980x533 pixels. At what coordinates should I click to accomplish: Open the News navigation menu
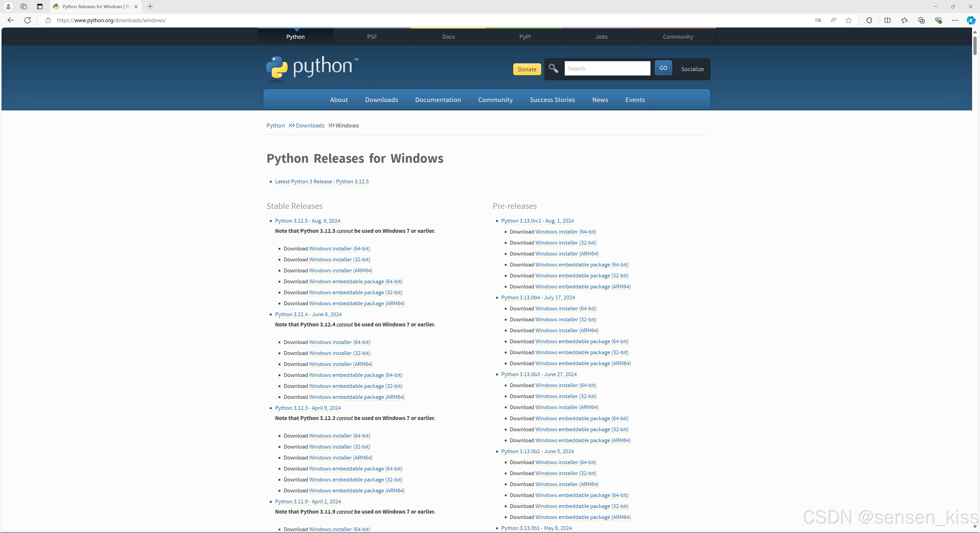pos(600,100)
